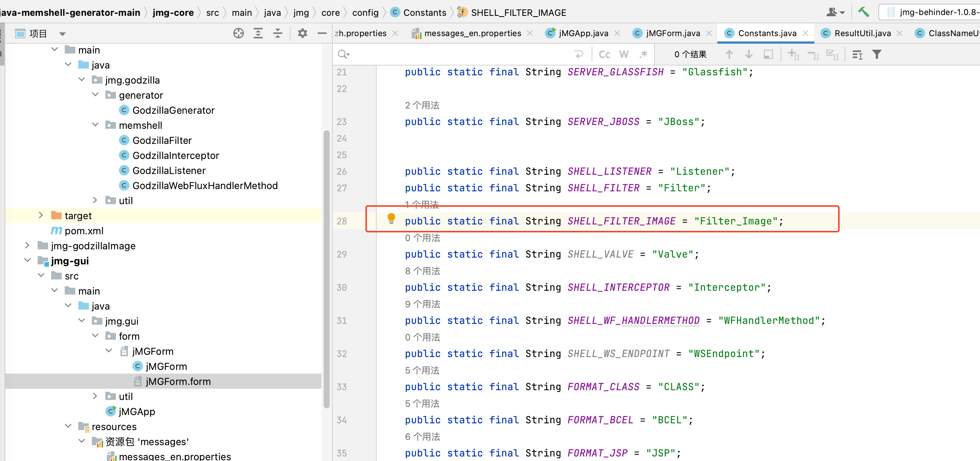Select all occurrences icon
This screenshot has height=461, width=980.
point(833,55)
